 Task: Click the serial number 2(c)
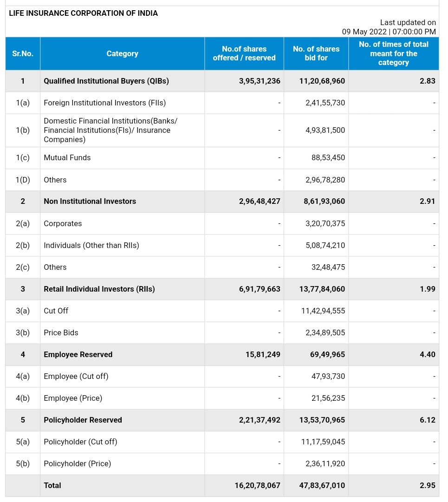[x=23, y=267]
